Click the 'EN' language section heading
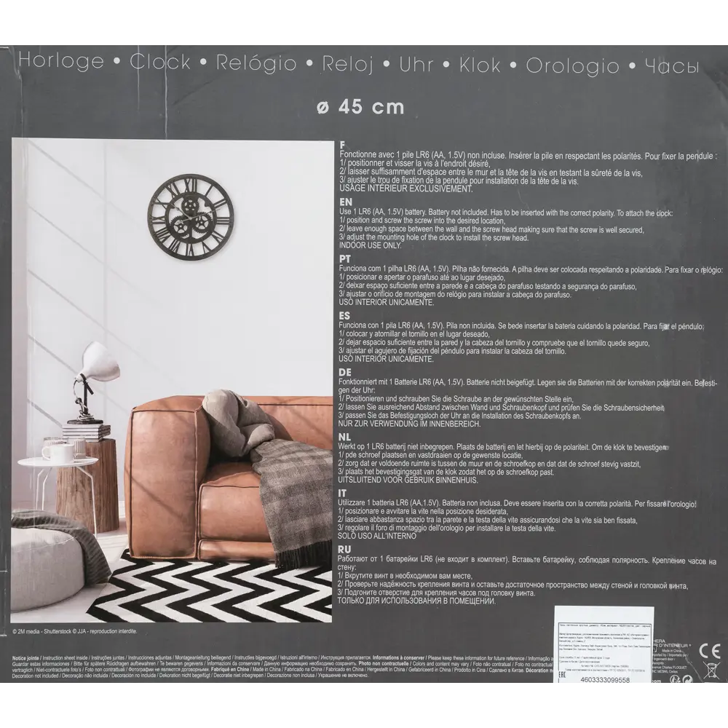Image resolution: width=728 pixels, height=728 pixels. 346,202
